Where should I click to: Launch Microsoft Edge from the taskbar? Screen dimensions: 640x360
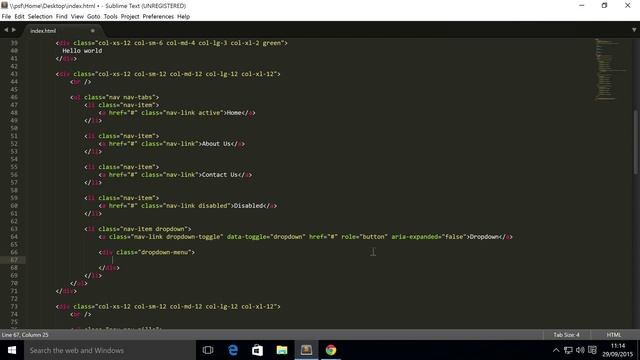pyautogui.click(x=233, y=350)
